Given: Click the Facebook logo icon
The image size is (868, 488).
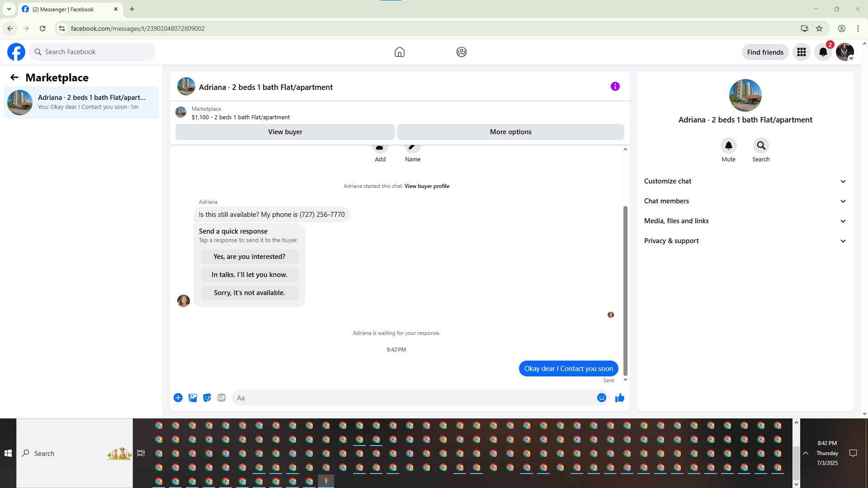Looking at the screenshot, I should tap(16, 52).
